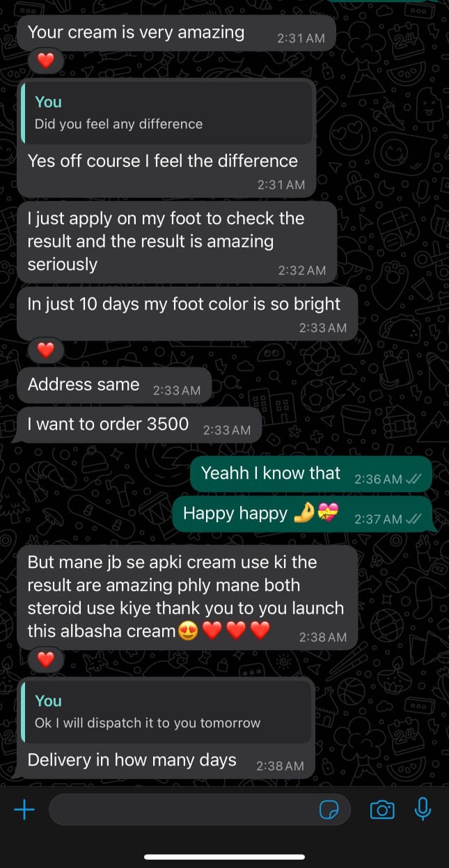Tap heart reaction under albasha cream message
The height and width of the screenshot is (868, 449).
(x=46, y=658)
